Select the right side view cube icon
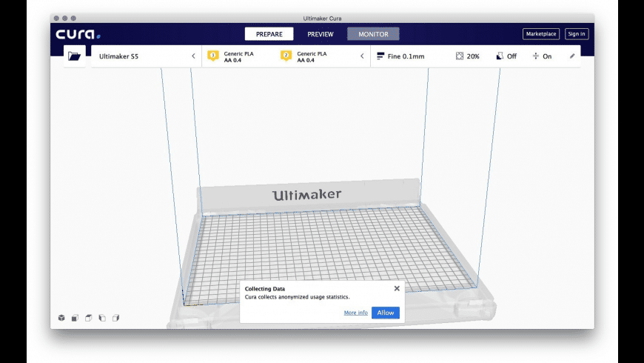 click(115, 318)
